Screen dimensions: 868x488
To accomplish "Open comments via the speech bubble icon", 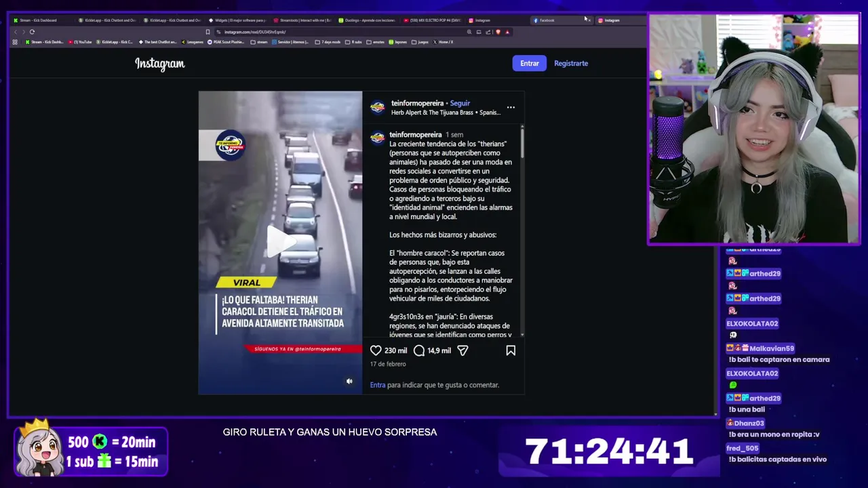I will (419, 350).
